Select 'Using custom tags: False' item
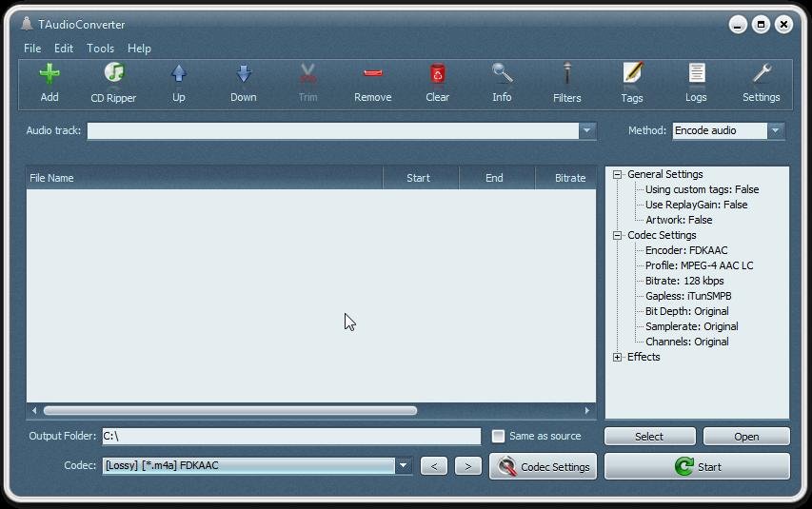Viewport: 812px width, 509px height. coord(702,189)
